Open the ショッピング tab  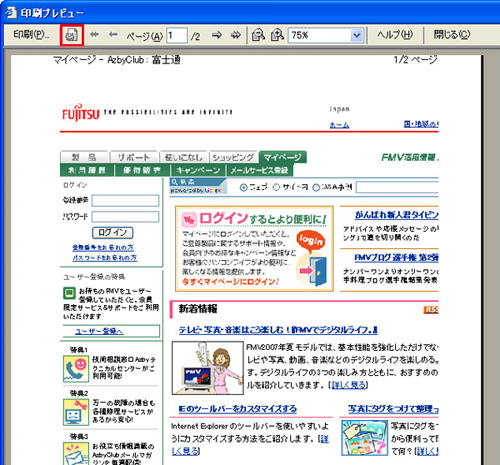click(x=233, y=157)
